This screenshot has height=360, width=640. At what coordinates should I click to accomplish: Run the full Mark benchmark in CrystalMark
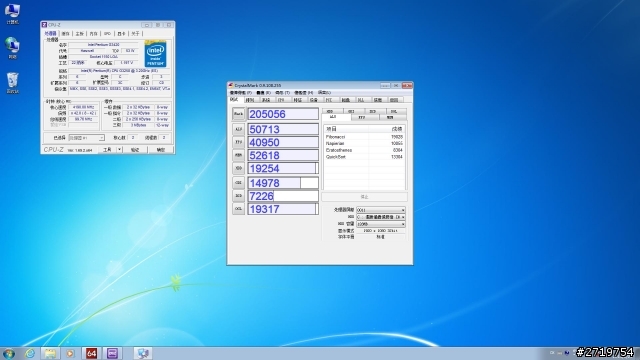238,114
